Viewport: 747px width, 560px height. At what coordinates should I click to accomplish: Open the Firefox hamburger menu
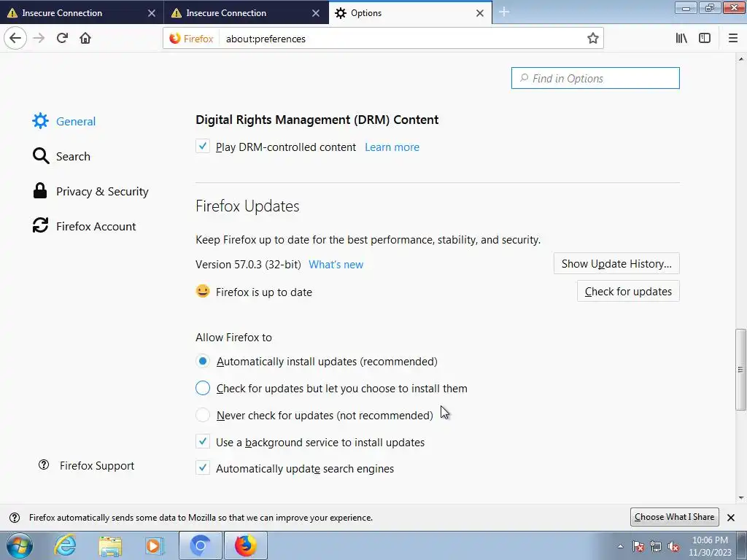733,38
